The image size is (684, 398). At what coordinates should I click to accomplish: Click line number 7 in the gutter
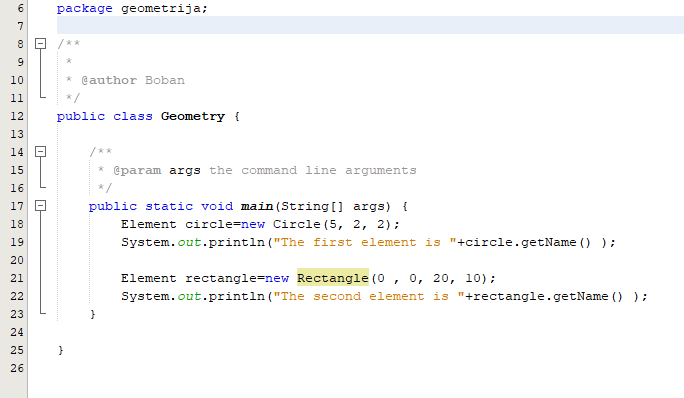tap(20, 26)
